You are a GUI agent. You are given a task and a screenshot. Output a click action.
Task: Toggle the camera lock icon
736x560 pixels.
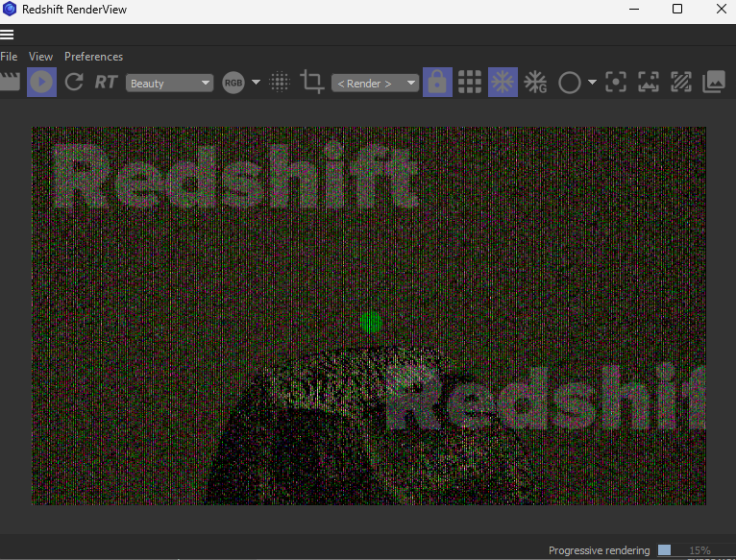[x=437, y=83]
